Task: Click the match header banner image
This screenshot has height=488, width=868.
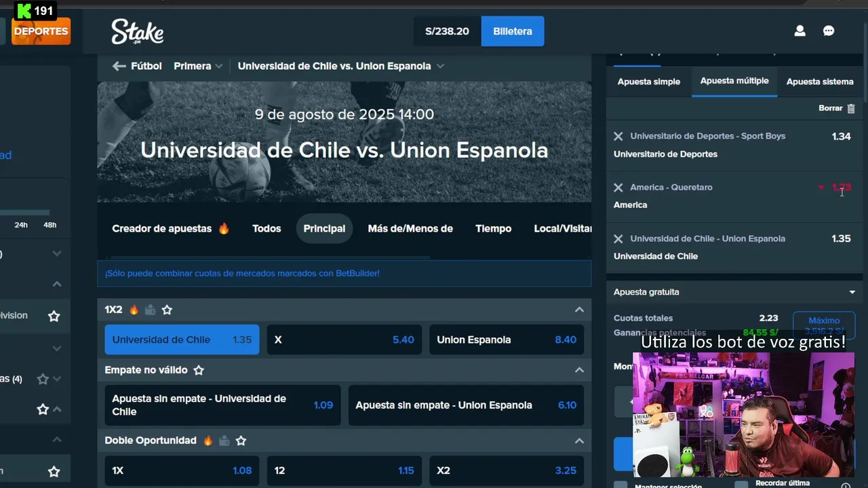Action: 344,142
